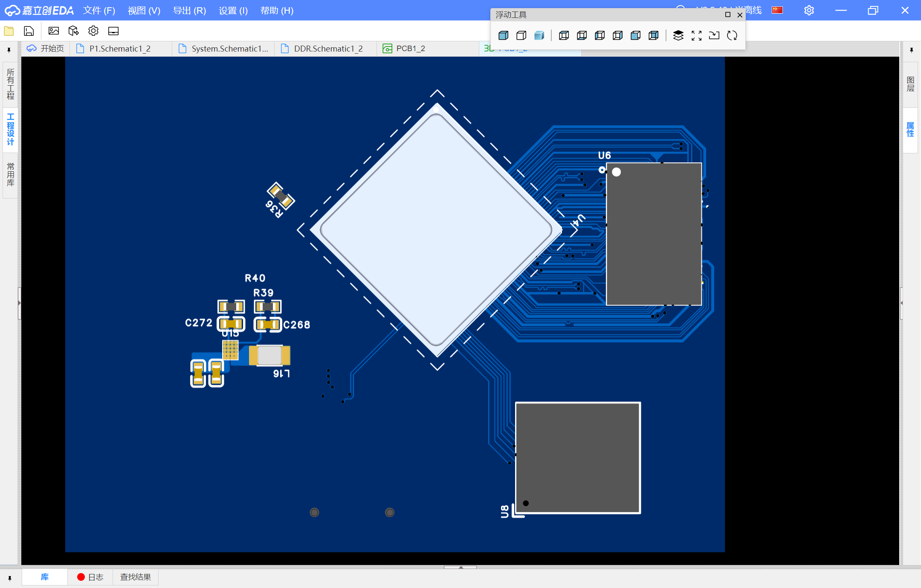Image resolution: width=921 pixels, height=588 pixels.
Task: Click the fit-to-screen icon
Action: coord(696,35)
